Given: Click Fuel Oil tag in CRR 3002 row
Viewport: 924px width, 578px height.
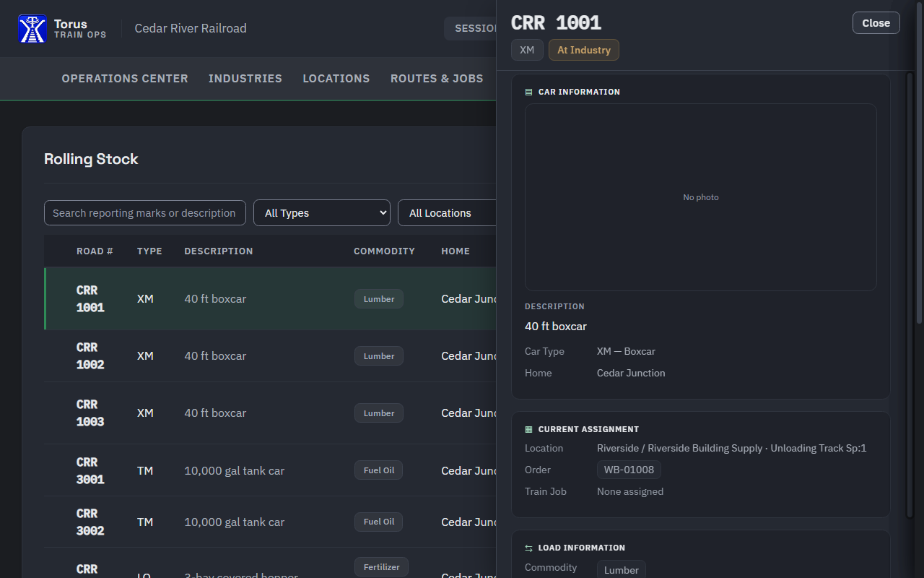Looking at the screenshot, I should (x=379, y=522).
